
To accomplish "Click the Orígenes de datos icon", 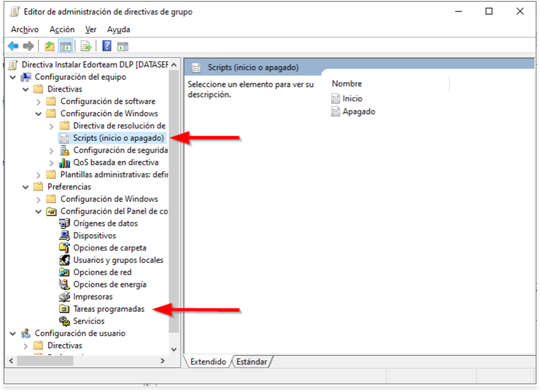I will (x=64, y=223).
